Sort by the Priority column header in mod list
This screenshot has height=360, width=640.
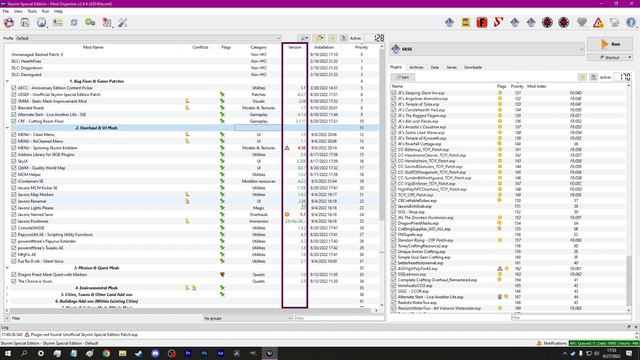(x=361, y=47)
